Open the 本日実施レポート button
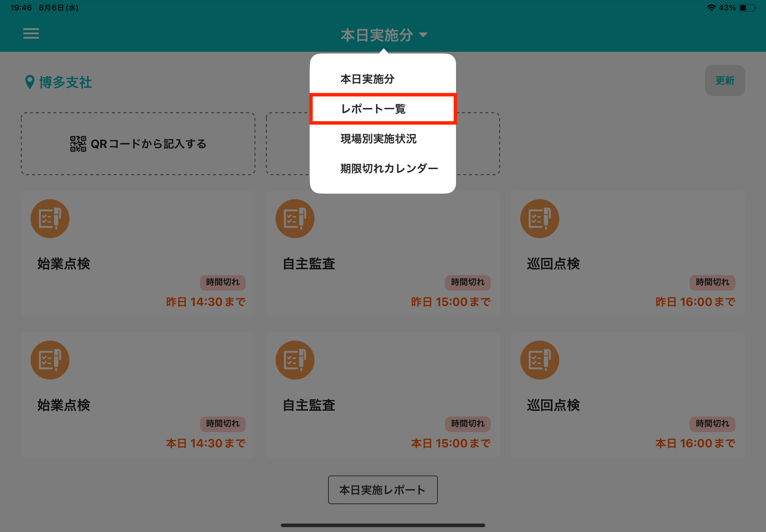The height and width of the screenshot is (532, 766). [383, 490]
